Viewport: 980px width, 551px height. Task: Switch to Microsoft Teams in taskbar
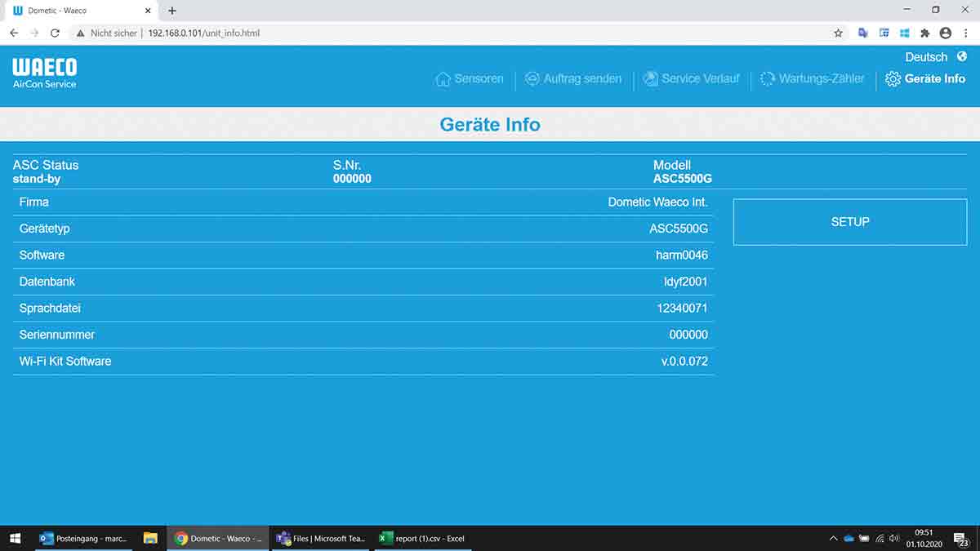[321, 538]
